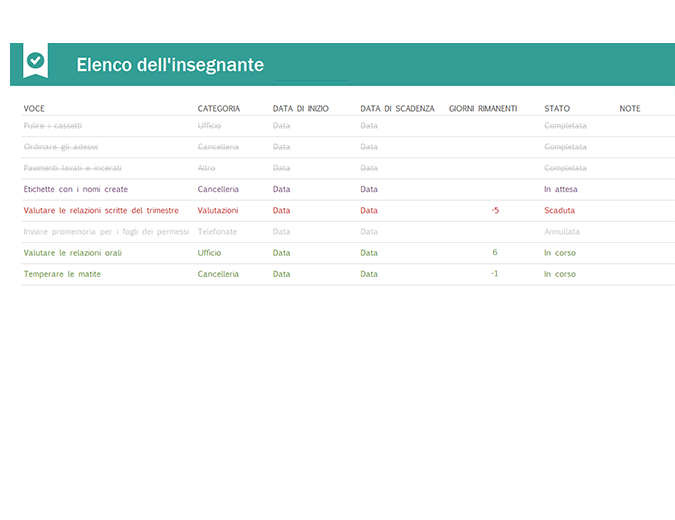Select the title Elenco dell'insegnante
Viewport: 675px width, 520px height.
click(x=170, y=65)
